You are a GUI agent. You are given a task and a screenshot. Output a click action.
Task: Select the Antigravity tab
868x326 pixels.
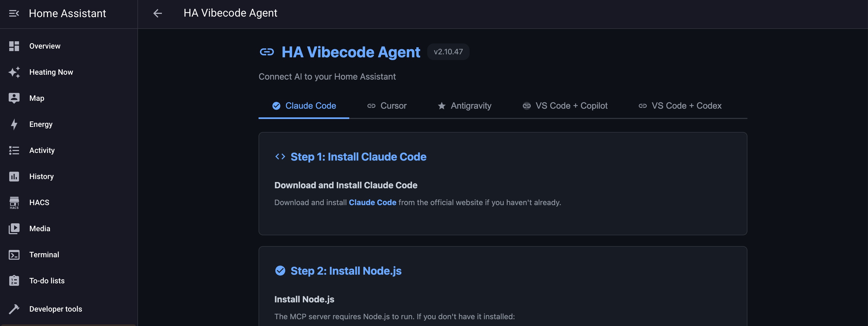pos(464,106)
